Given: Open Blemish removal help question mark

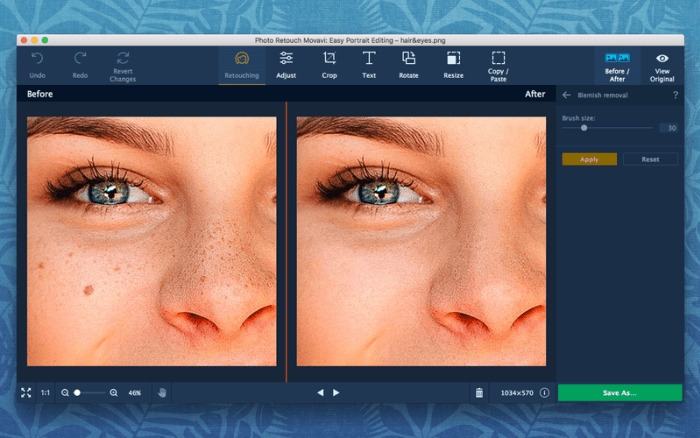Looking at the screenshot, I should pos(675,95).
